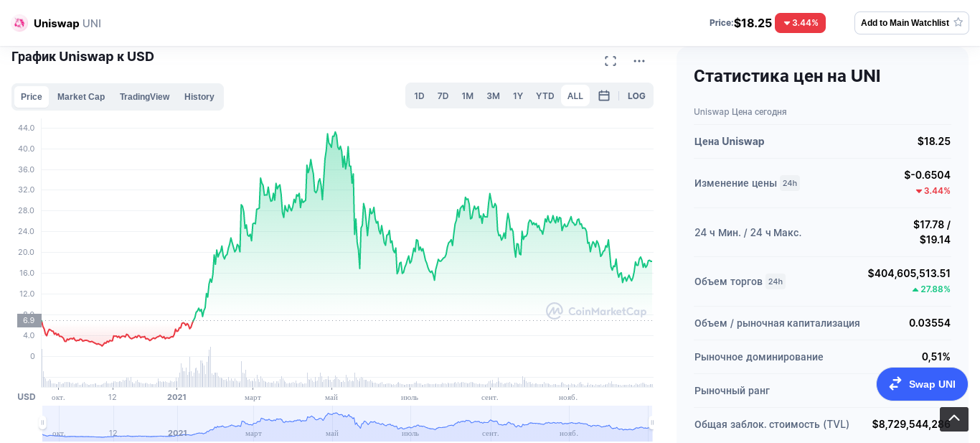
Task: Select the 1Y time range
Action: coord(518,95)
